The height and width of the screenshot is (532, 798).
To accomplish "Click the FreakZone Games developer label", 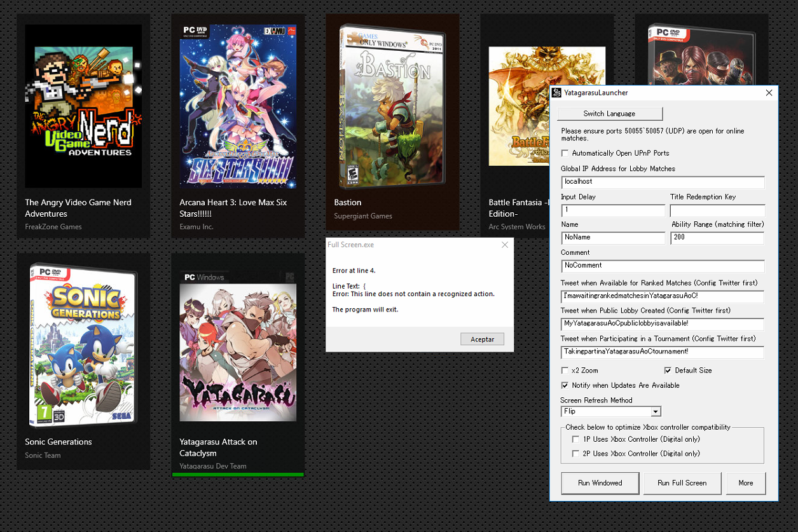I will pos(53,227).
